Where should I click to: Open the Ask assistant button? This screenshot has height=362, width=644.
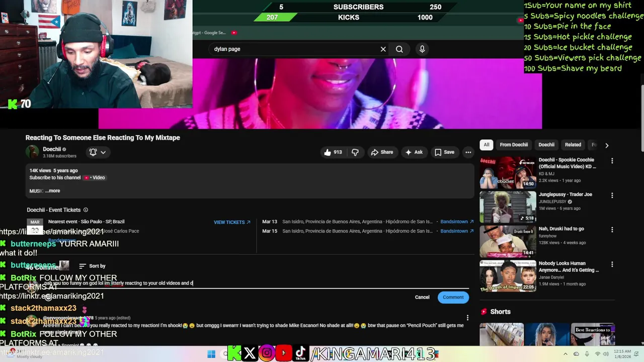tap(414, 152)
